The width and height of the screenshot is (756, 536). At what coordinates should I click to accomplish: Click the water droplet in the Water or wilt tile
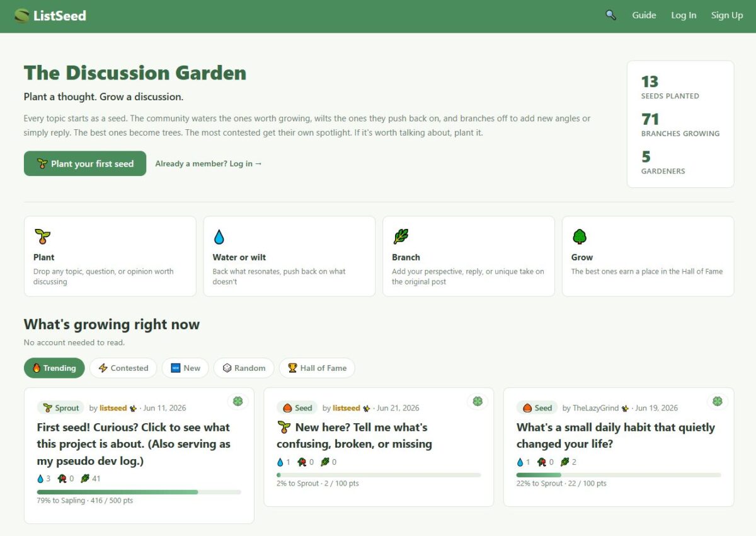[219, 237]
